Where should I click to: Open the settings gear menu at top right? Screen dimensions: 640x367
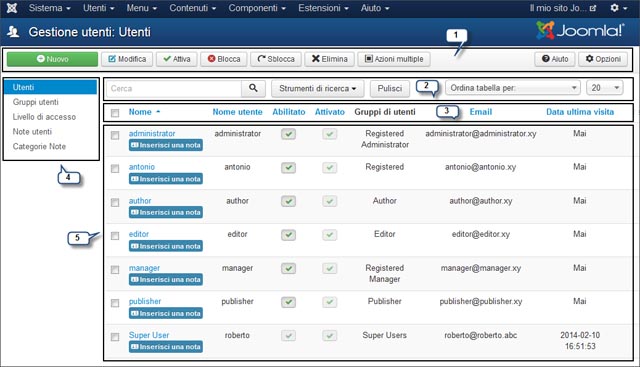point(618,8)
